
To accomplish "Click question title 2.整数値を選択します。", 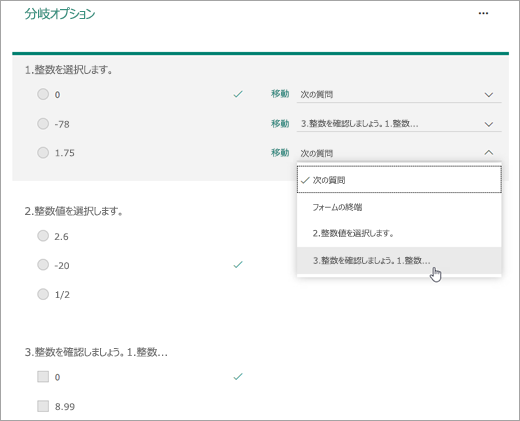I will pyautogui.click(x=74, y=211).
